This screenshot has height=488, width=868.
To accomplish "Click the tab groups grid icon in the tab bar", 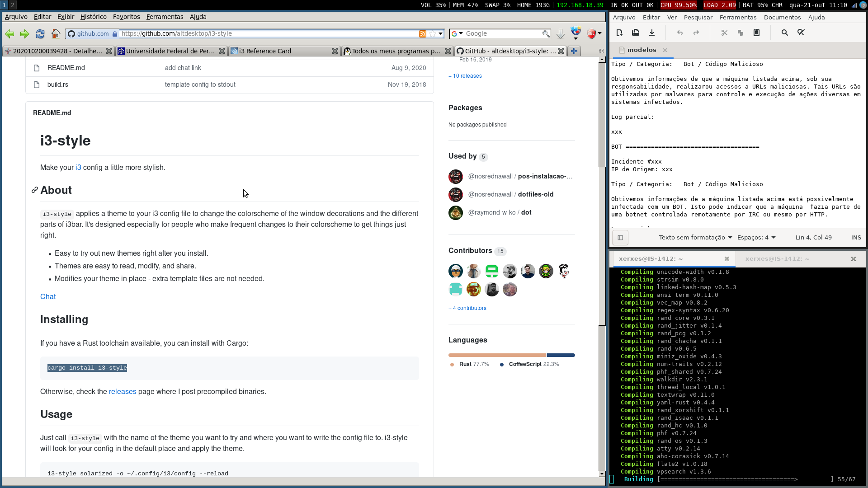I will click(x=601, y=51).
